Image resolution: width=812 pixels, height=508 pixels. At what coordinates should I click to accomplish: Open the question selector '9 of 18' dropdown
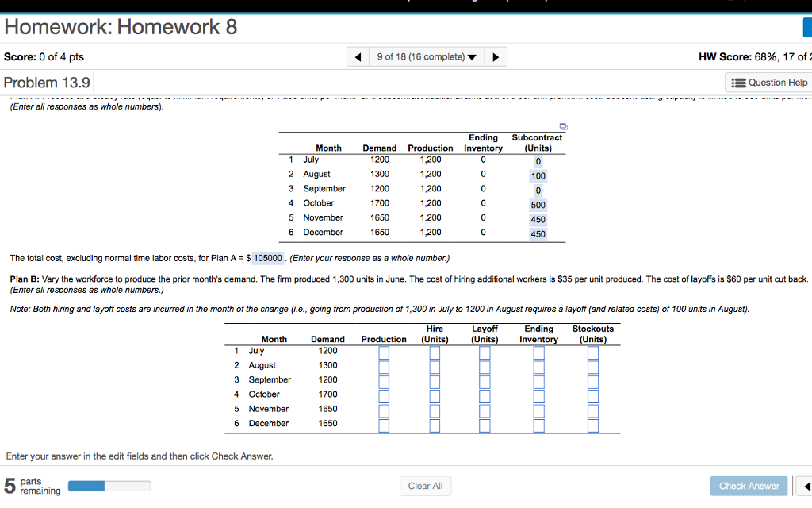coord(427,57)
